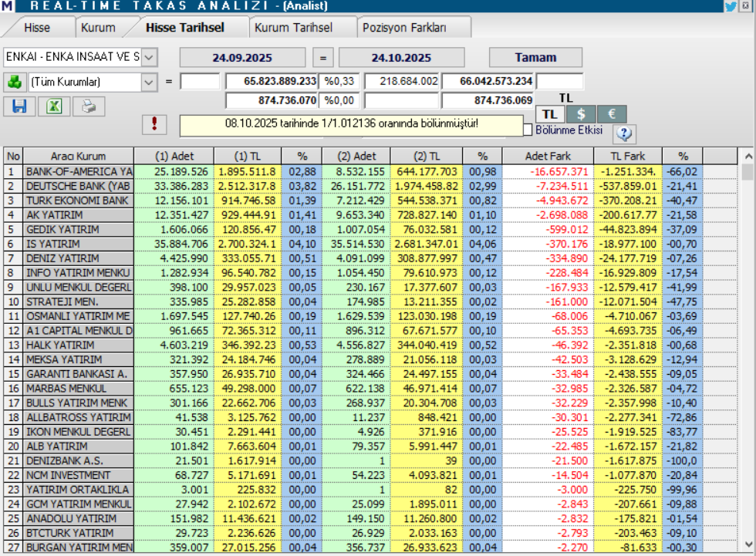Click the printer icon
Screen dimensions: 756x556
tap(89, 106)
